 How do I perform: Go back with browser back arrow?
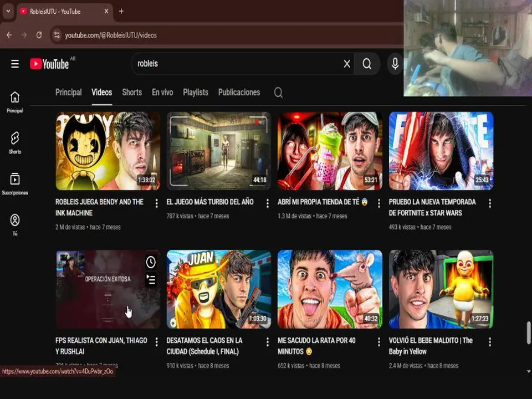click(x=9, y=35)
